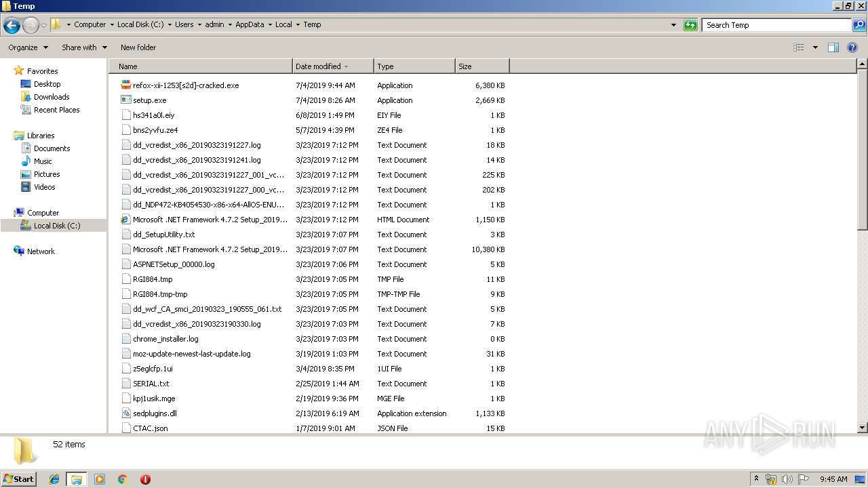Select the sedplugins.dll file icon
The width and height of the screenshot is (868, 488).
125,413
